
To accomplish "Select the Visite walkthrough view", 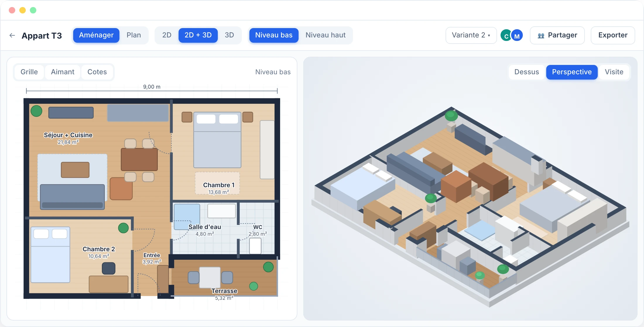I will pos(614,72).
